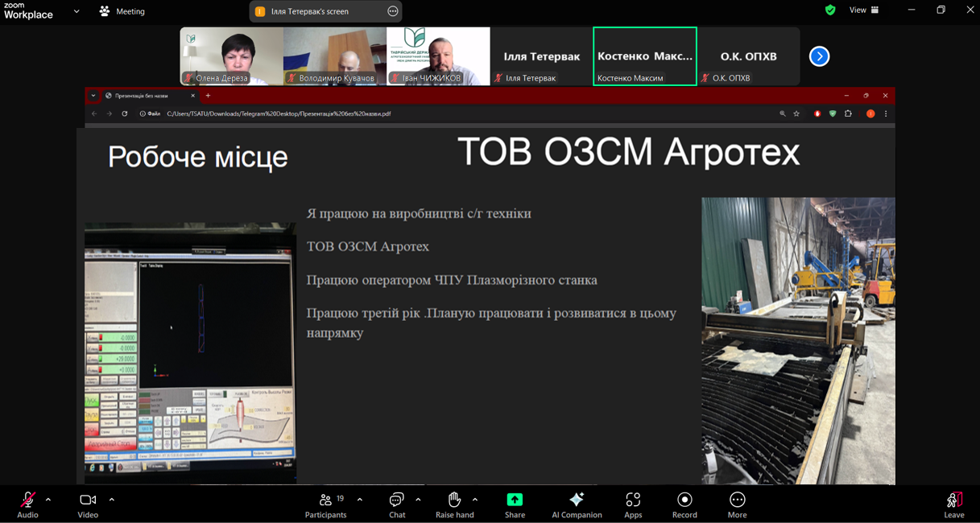980x523 pixels.
Task: Open Zoom Workplace dropdown chevron
Action: coord(76,11)
